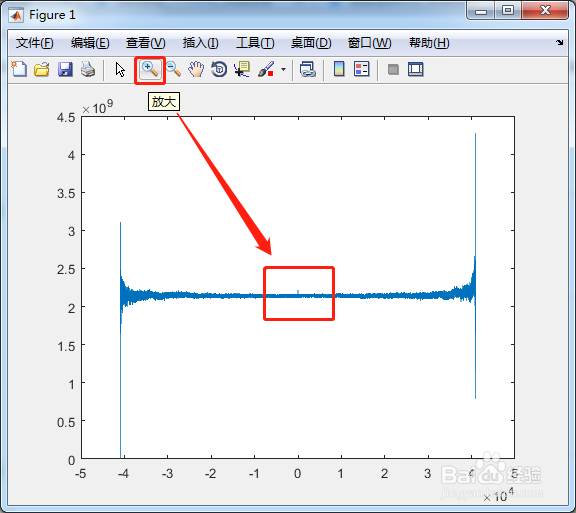Screen dimensions: 576x513
Task: Click the ×10^9 y-axis exponent label
Action: coord(97,107)
